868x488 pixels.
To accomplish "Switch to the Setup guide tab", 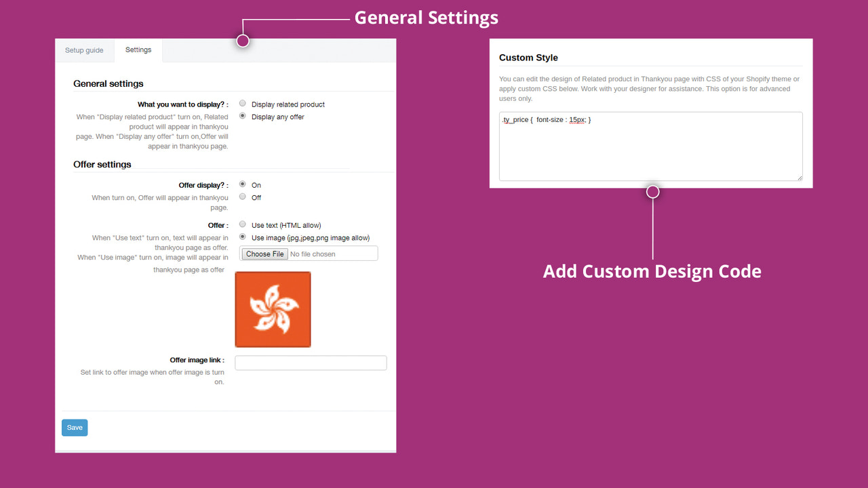I will (83, 49).
